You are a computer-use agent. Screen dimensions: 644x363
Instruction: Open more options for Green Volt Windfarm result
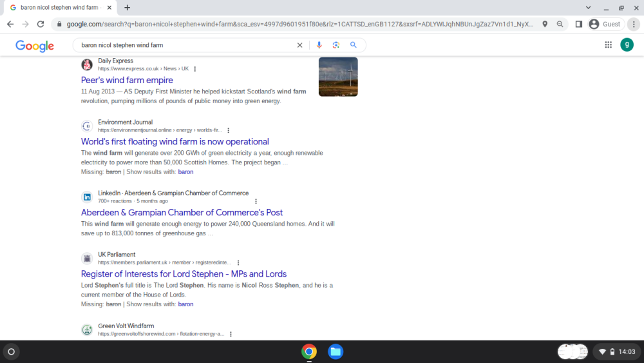coord(231,334)
